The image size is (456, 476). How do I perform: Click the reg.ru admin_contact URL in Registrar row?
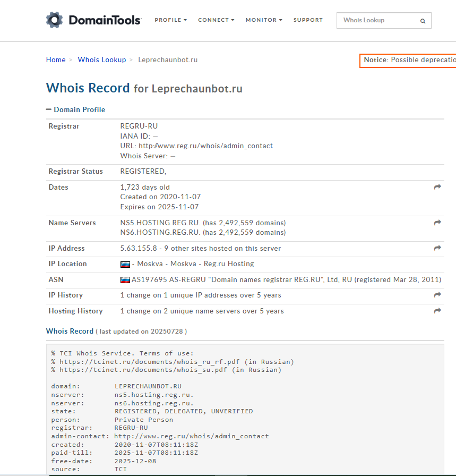click(205, 146)
